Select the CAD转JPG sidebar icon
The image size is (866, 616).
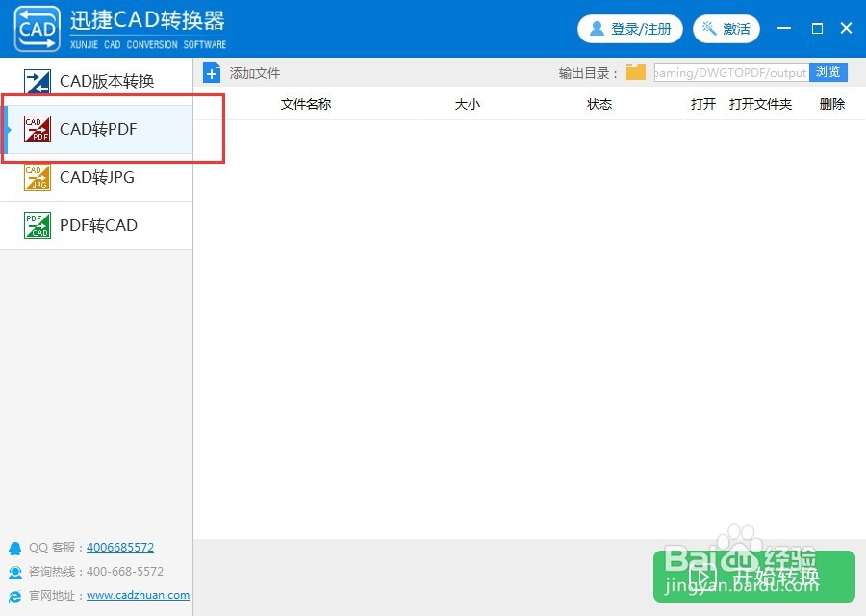pos(36,177)
